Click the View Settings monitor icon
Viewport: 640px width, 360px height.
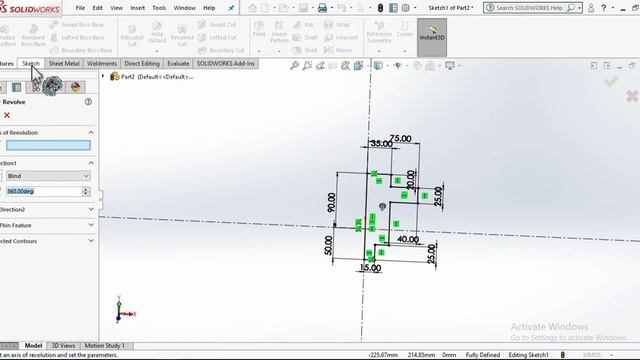point(450,65)
